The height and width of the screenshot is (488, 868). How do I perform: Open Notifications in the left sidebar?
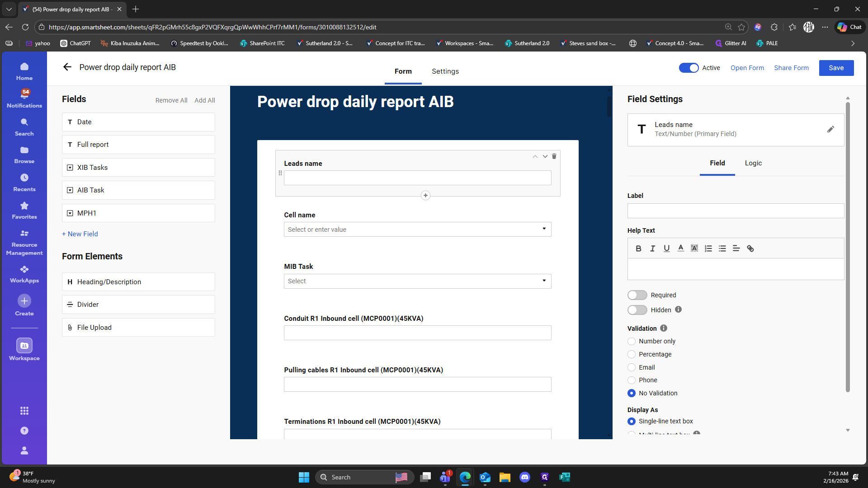[24, 98]
